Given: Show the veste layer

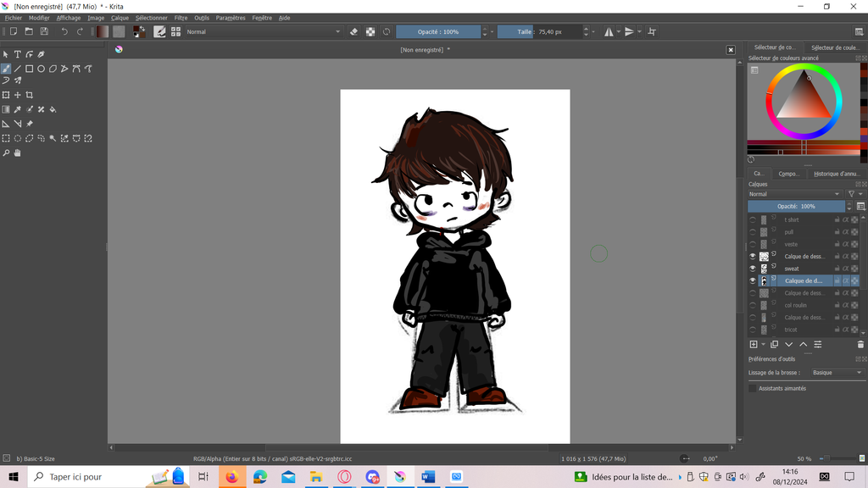Looking at the screenshot, I should pyautogui.click(x=753, y=244).
